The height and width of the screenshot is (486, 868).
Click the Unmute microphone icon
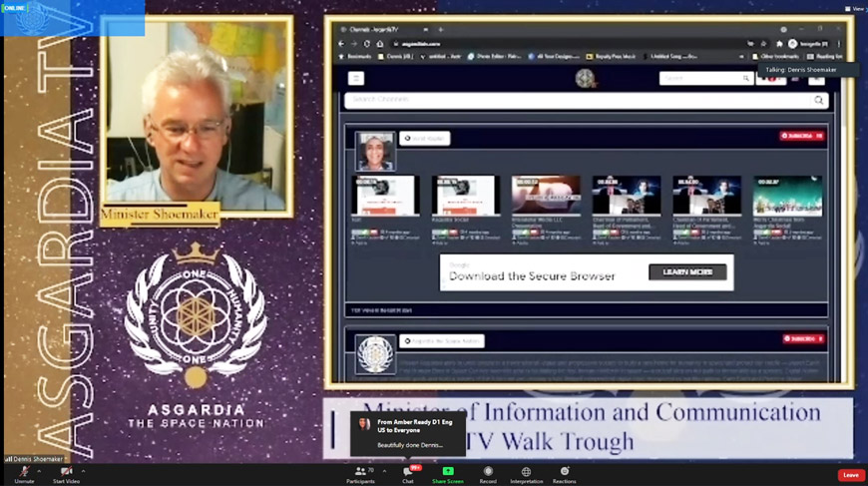(x=24, y=472)
